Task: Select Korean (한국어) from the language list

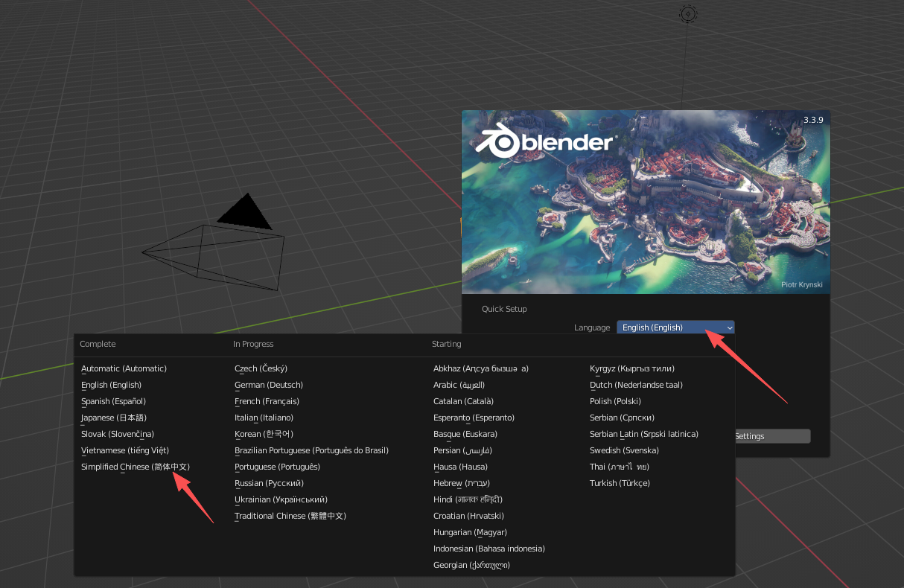Action: 262,434
